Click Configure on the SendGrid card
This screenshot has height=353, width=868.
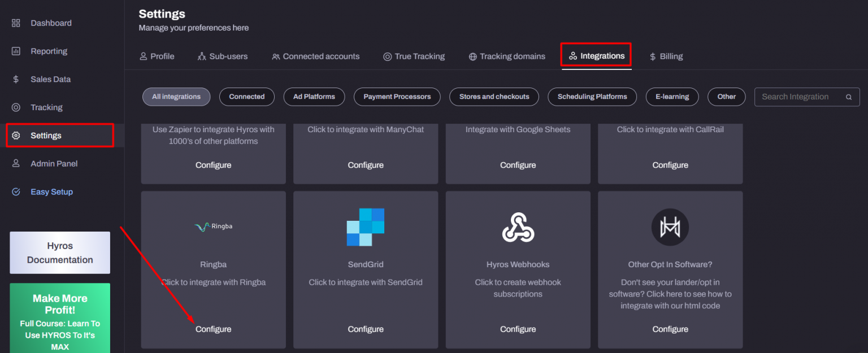365,329
